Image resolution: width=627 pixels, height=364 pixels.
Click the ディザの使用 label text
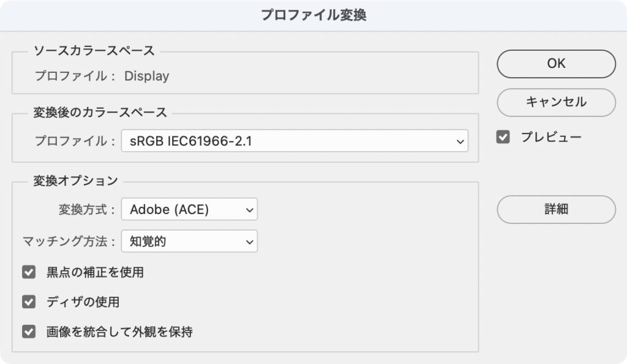(83, 302)
